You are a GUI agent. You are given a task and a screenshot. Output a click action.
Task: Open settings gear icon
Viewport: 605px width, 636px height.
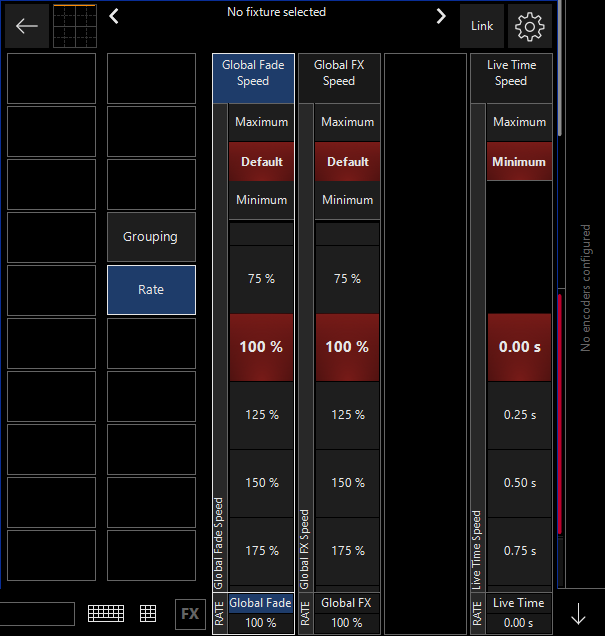[530, 26]
